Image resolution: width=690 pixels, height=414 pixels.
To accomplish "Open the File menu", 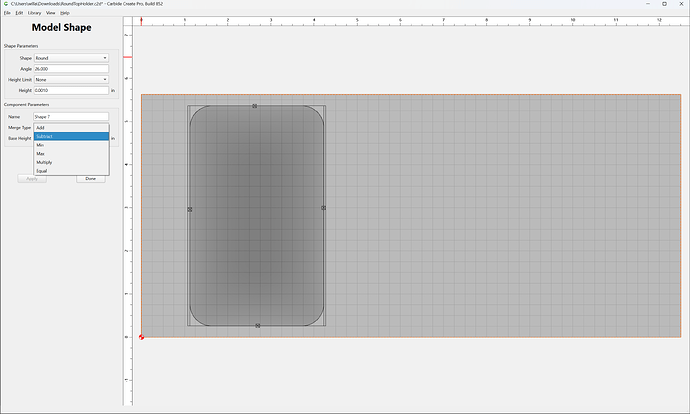I will (7, 13).
